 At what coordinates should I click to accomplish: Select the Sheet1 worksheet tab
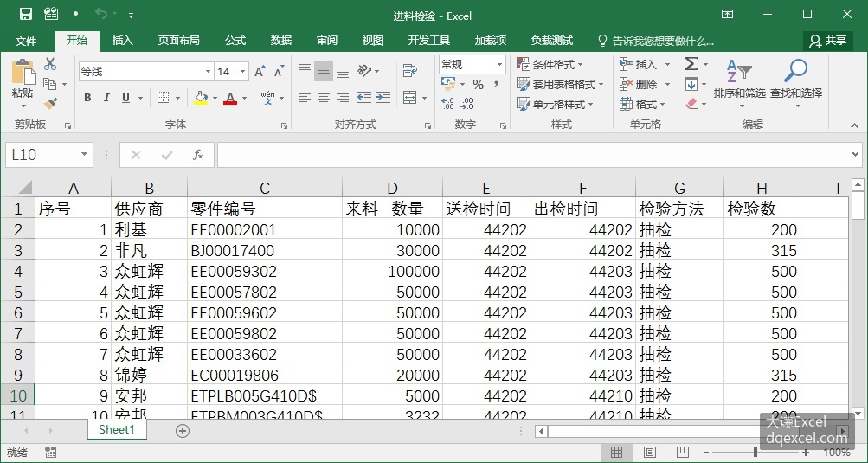pos(117,430)
